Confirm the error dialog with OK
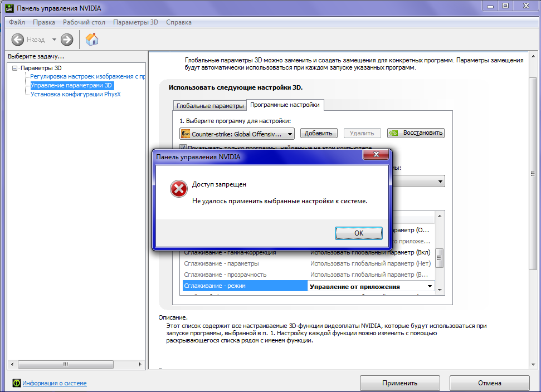Viewport: 541px width, 392px height. [358, 233]
